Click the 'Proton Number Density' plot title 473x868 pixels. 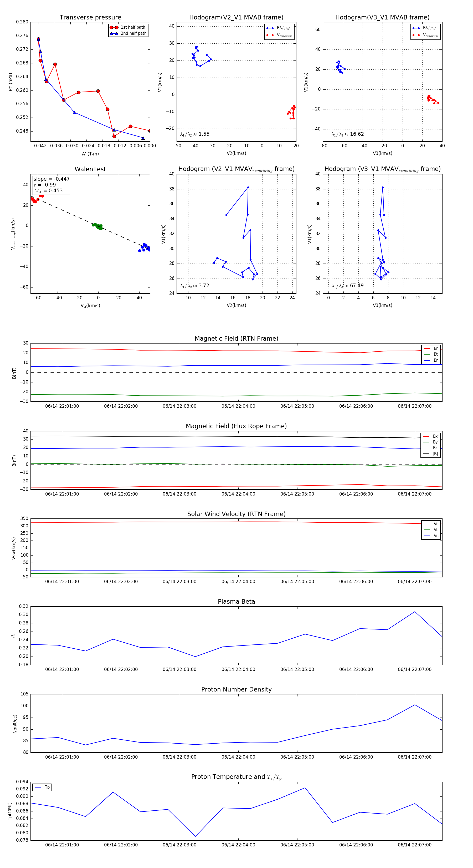tap(236, 689)
